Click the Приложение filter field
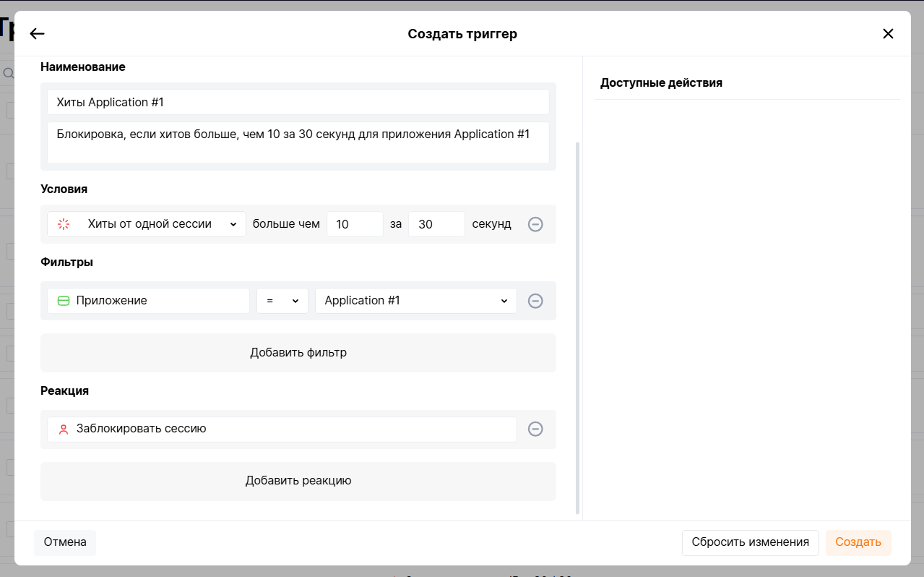This screenshot has width=924, height=577. tap(148, 301)
